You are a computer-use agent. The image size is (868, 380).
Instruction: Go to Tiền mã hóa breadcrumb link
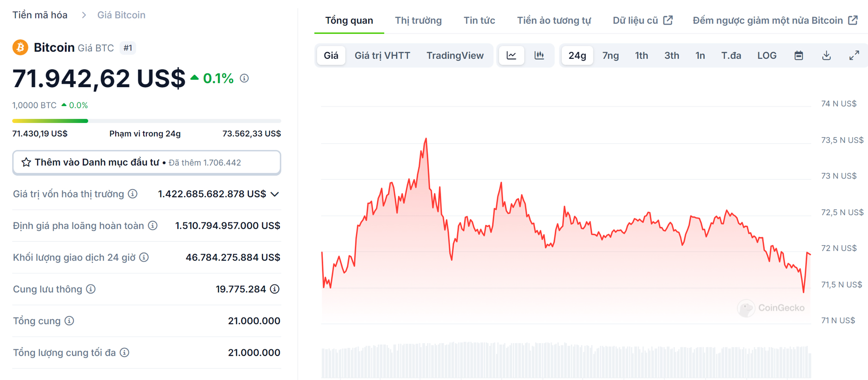pyautogui.click(x=40, y=15)
